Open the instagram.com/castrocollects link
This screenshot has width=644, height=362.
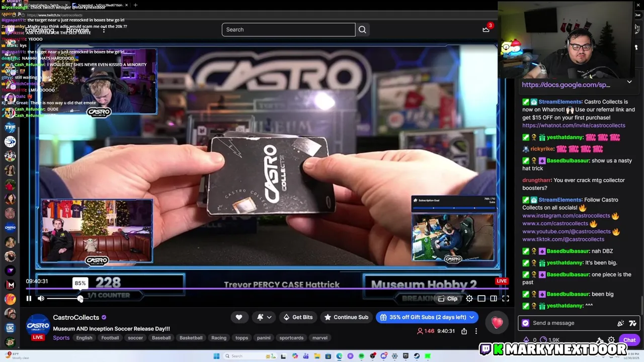click(566, 216)
